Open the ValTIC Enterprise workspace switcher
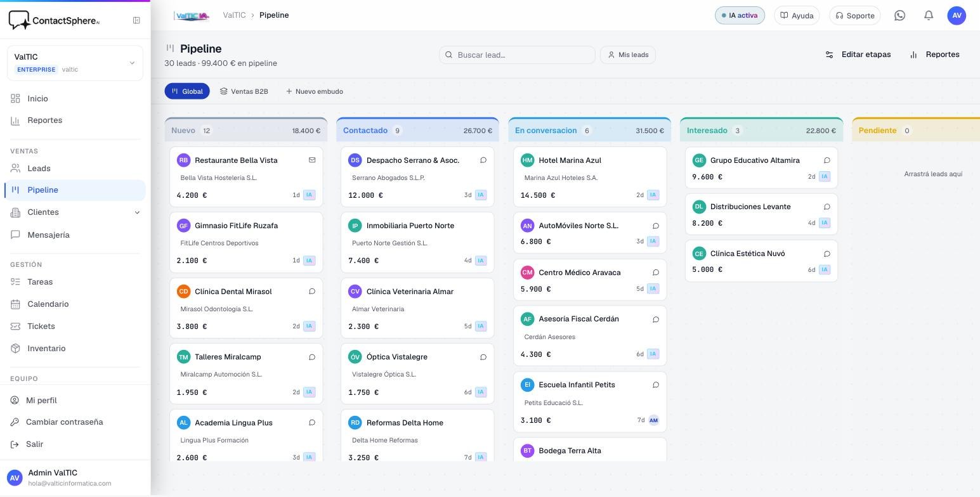 click(75, 63)
